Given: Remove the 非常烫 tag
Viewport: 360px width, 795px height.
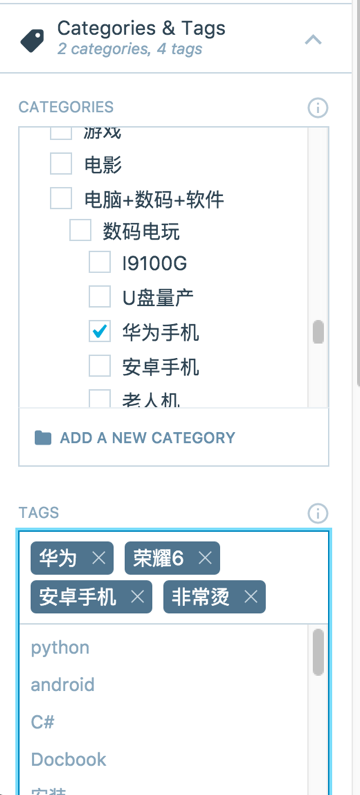Looking at the screenshot, I should click(x=251, y=597).
